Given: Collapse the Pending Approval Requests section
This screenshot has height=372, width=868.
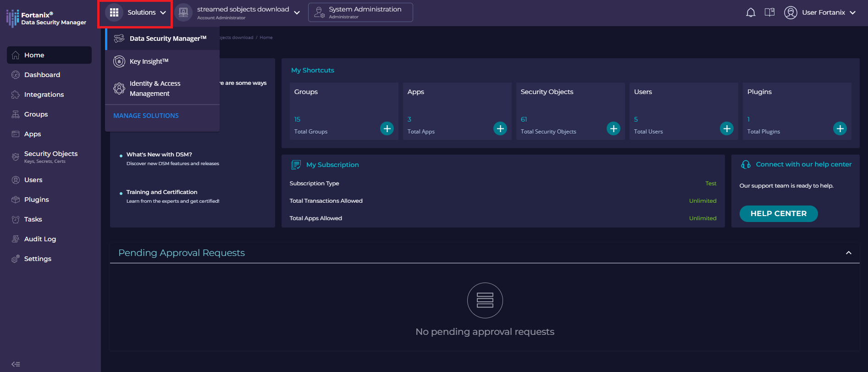Looking at the screenshot, I should coord(849,253).
